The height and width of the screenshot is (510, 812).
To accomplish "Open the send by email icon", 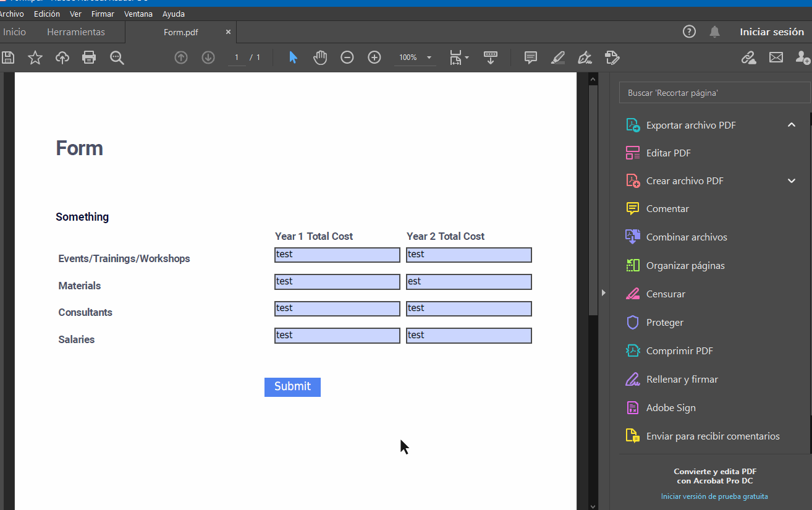I will (776, 57).
